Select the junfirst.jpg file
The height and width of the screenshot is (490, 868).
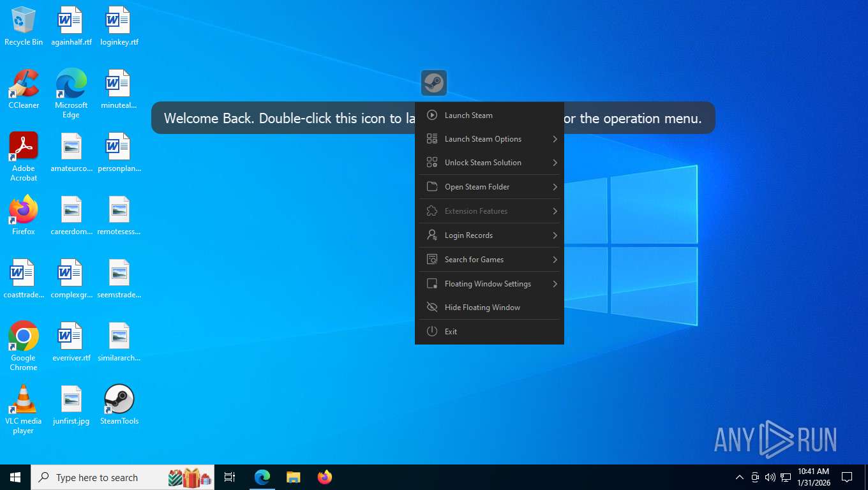[71, 405]
